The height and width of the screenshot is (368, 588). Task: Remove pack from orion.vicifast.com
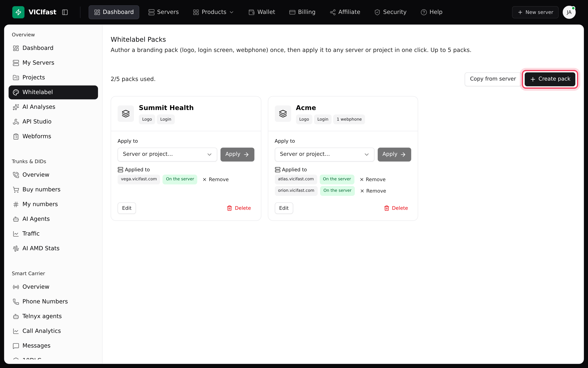pyautogui.click(x=373, y=191)
